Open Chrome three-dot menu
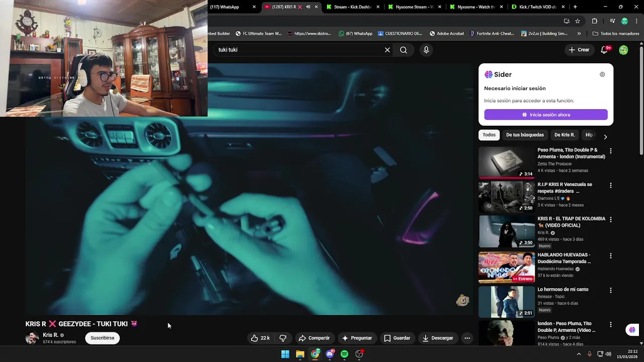The width and height of the screenshot is (644, 362). click(636, 21)
